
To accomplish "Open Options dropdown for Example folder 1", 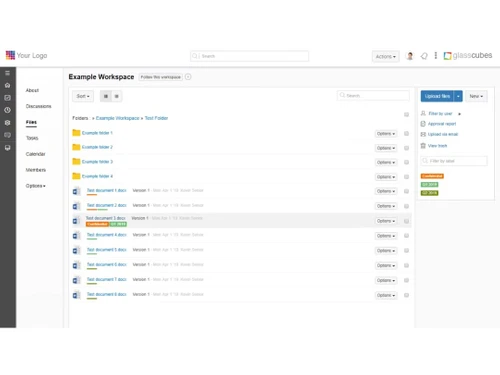I will tap(386, 134).
